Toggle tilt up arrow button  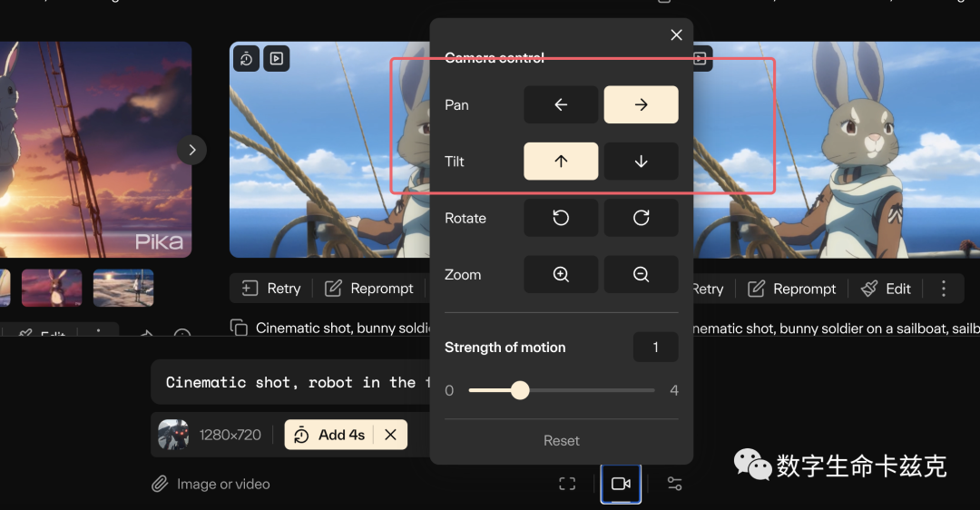coord(561,162)
